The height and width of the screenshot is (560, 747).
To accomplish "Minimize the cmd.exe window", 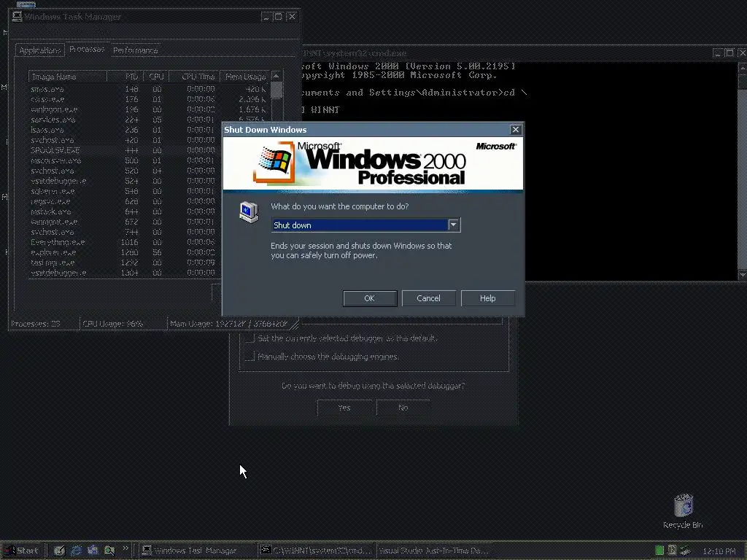I will [718, 52].
